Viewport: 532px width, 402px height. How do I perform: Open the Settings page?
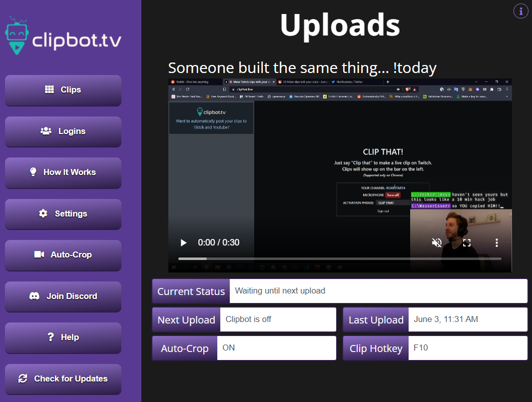[x=63, y=214]
